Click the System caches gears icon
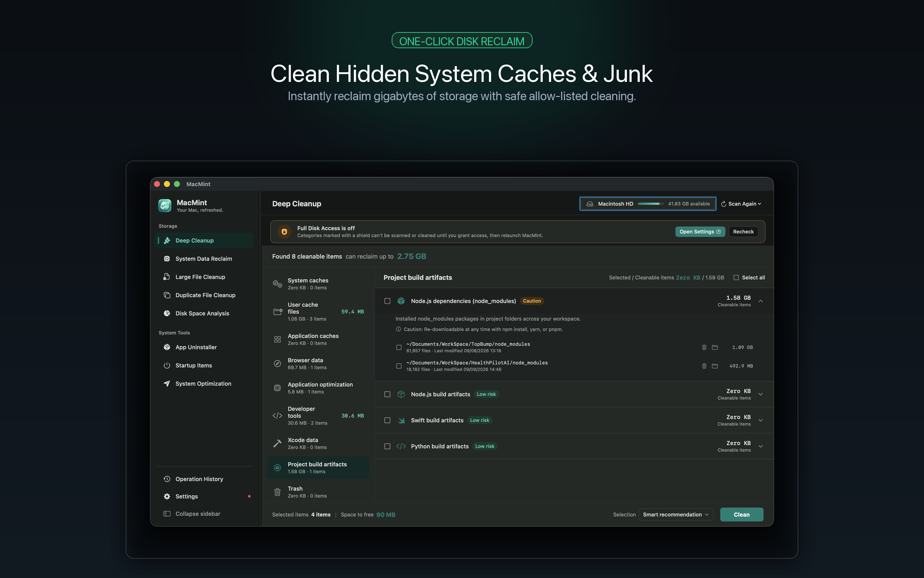 point(278,284)
